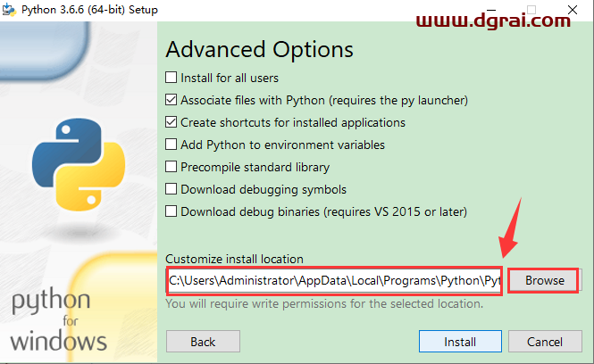This screenshot has height=364, width=594.
Task: Click the Customize install location label
Action: [x=235, y=259]
